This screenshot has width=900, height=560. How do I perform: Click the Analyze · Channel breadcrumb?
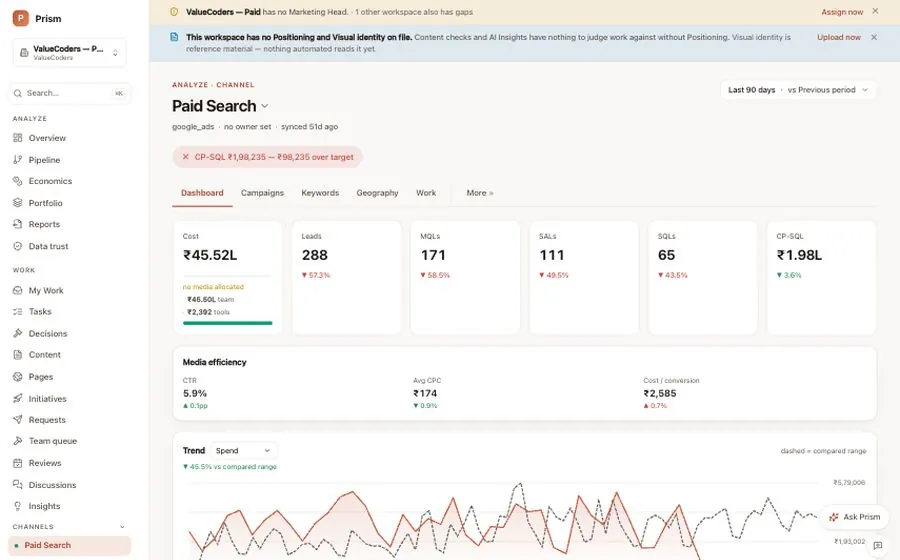213,85
